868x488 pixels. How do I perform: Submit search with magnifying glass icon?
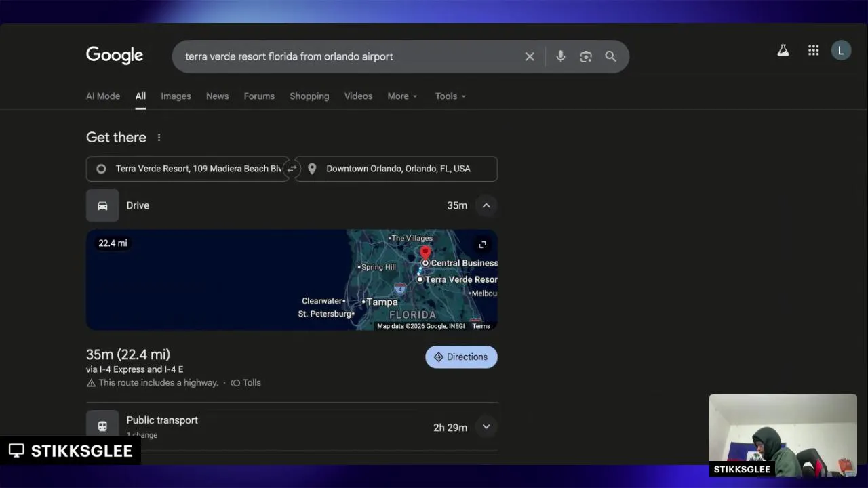click(610, 56)
